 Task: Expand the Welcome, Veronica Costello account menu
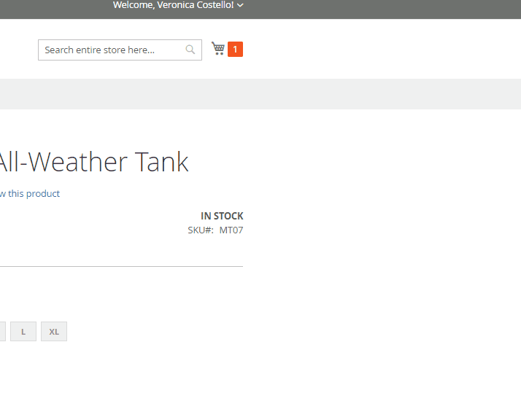pos(179,5)
